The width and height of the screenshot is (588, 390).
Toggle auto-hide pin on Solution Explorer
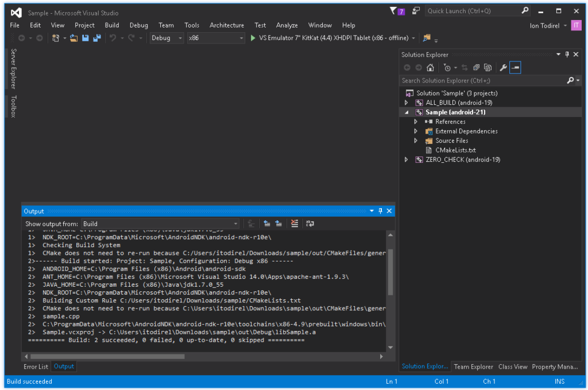tap(567, 54)
